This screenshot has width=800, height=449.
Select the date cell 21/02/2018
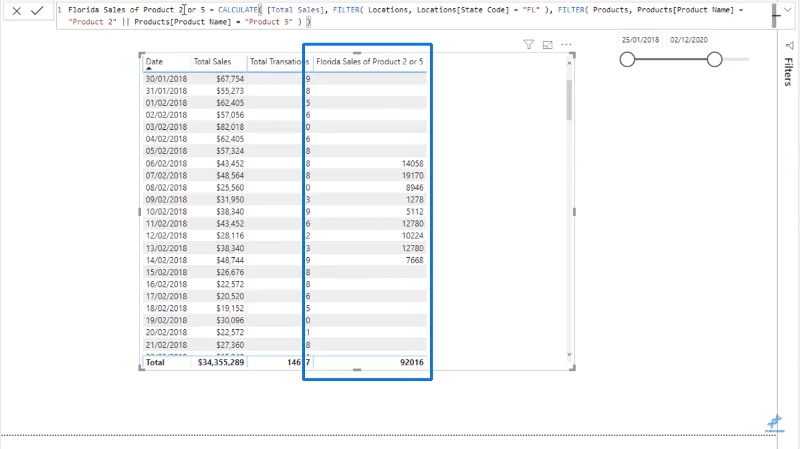click(x=166, y=345)
